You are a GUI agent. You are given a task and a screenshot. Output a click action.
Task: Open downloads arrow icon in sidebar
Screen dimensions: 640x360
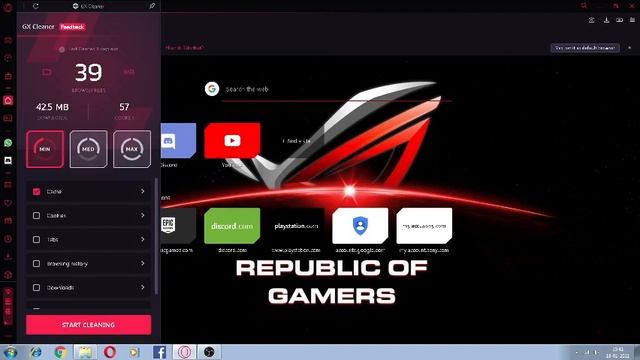click(8, 257)
